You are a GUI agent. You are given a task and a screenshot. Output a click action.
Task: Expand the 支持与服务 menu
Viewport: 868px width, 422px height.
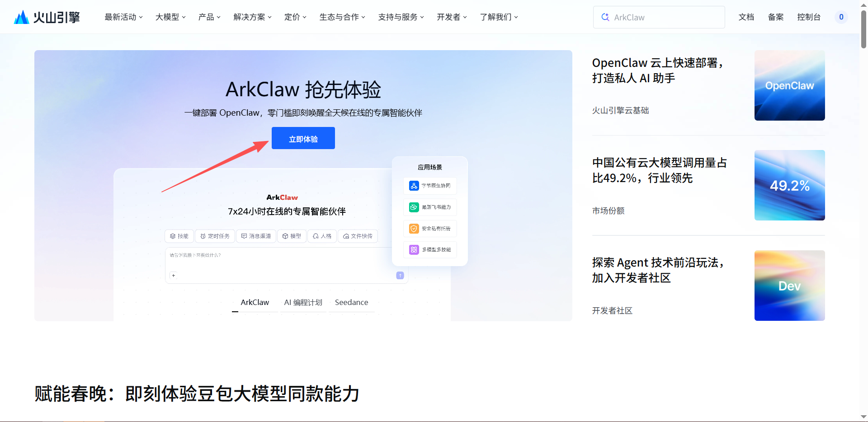point(401,17)
